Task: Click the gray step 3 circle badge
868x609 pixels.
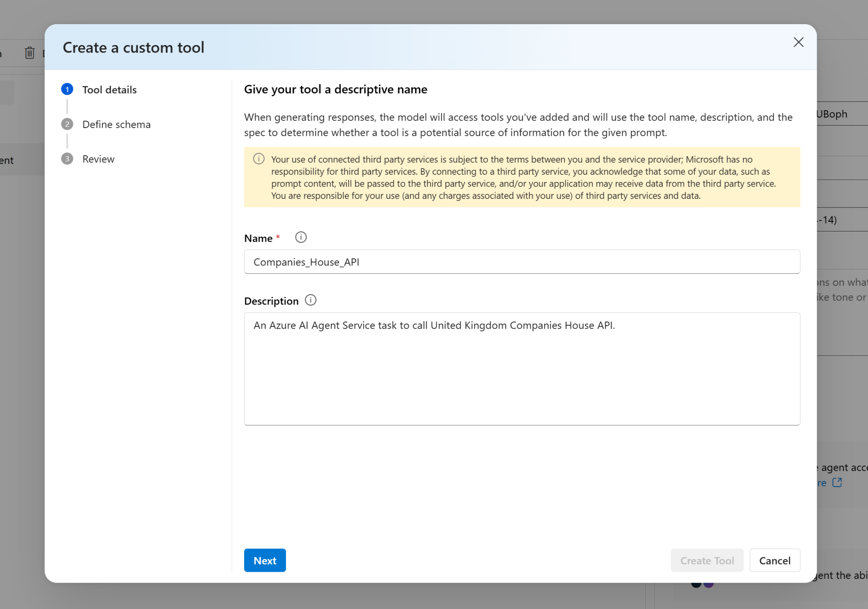Action: click(x=67, y=159)
